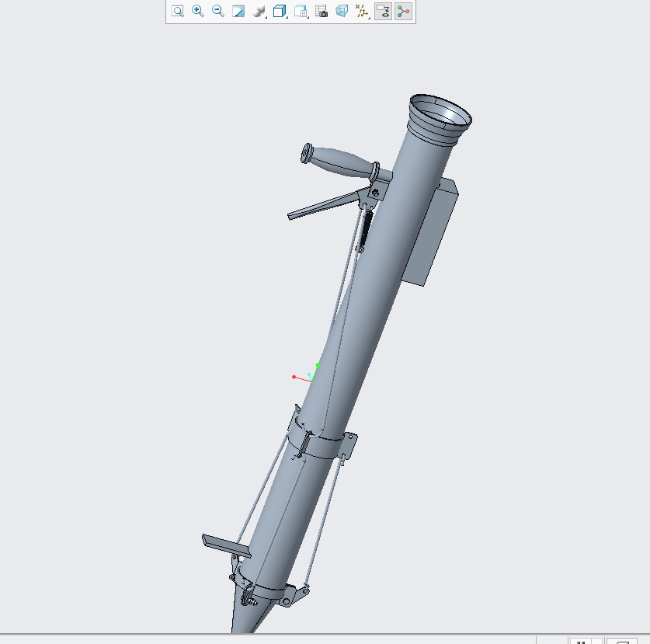
Task: Open the cube-with-list view dropdown
Action: [301, 11]
